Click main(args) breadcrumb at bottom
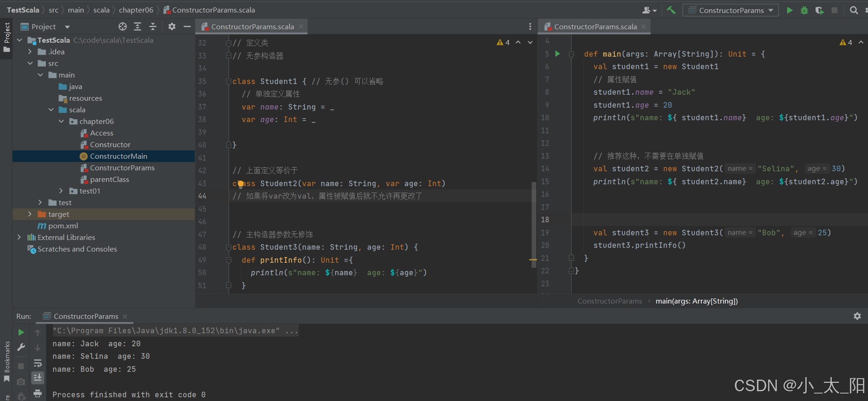This screenshot has height=401, width=868. coord(697,301)
